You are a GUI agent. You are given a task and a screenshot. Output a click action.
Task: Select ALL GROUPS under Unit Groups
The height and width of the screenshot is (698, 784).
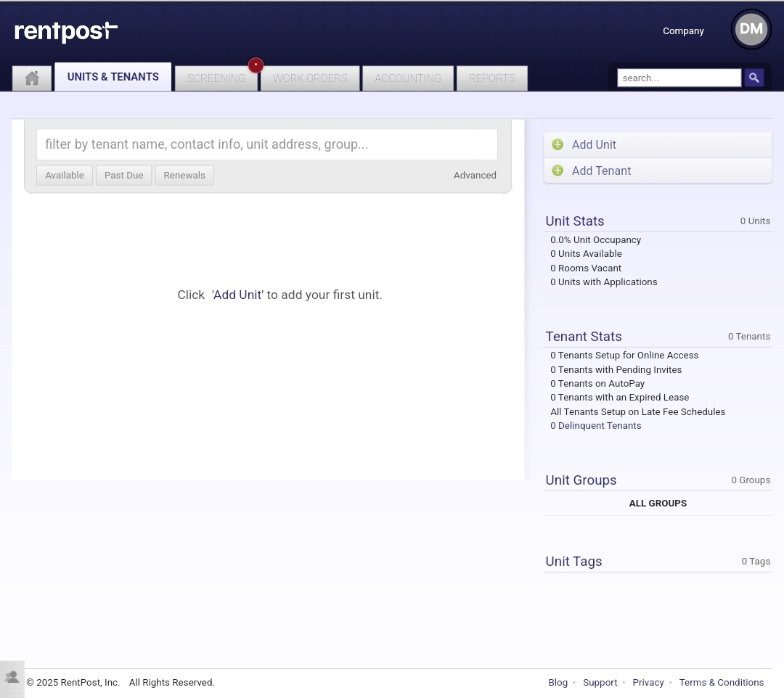tap(658, 503)
